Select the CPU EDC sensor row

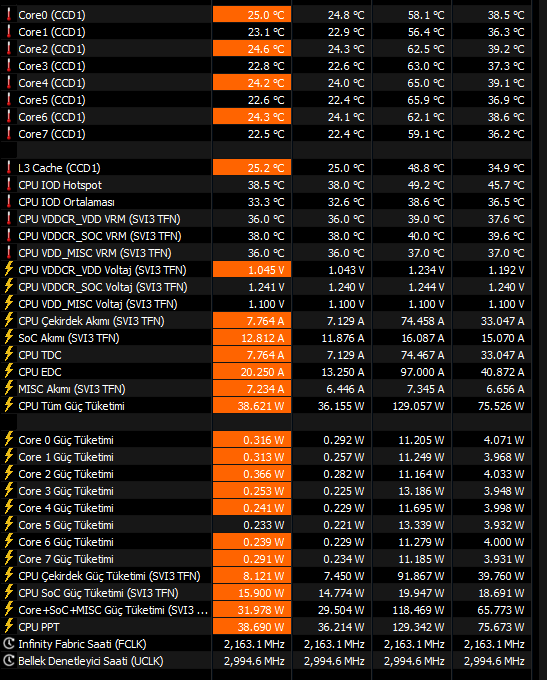(x=266, y=372)
